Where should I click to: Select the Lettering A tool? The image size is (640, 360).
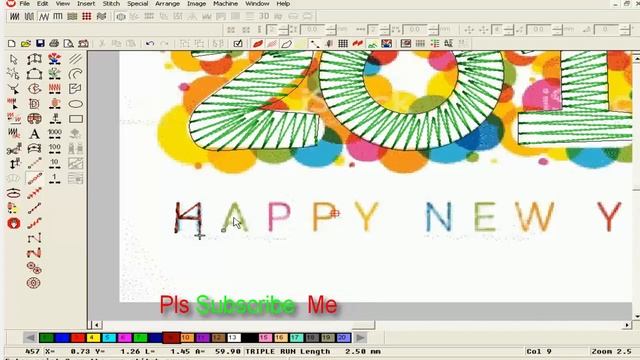click(34, 133)
